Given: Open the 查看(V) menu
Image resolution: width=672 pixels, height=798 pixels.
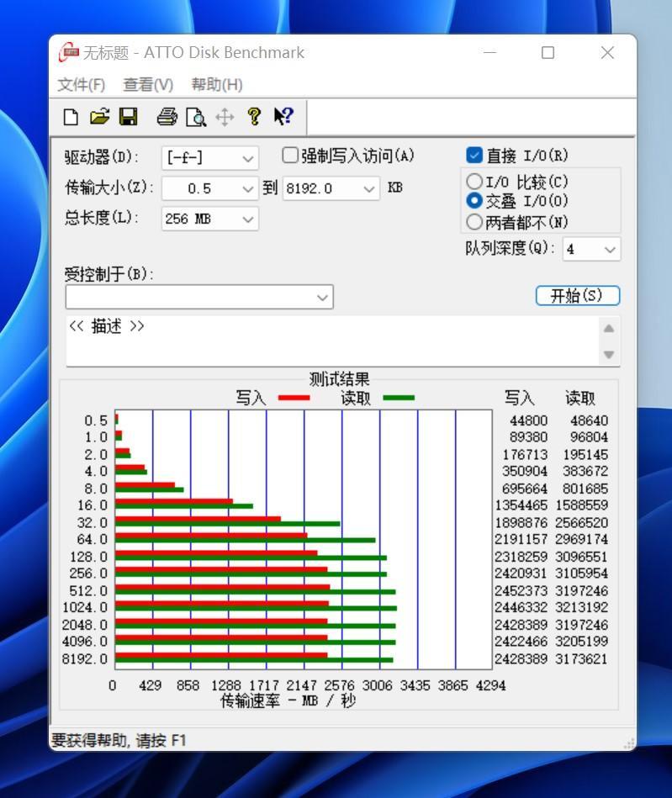Looking at the screenshot, I should (x=148, y=84).
